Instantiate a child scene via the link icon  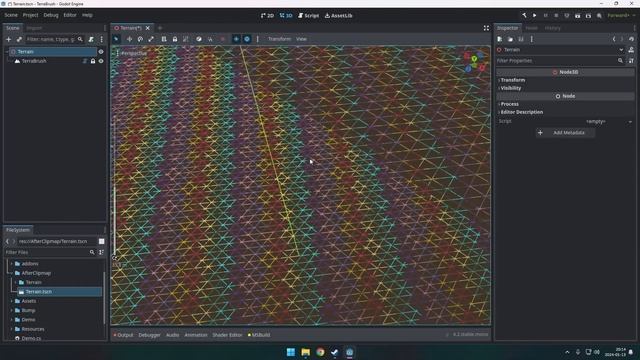pyautogui.click(x=19, y=39)
